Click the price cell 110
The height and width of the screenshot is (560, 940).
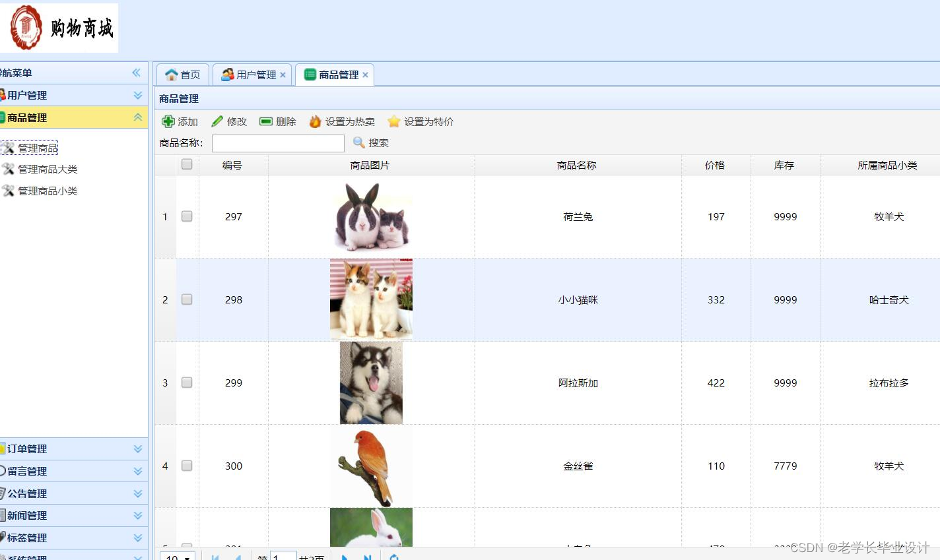tap(716, 466)
